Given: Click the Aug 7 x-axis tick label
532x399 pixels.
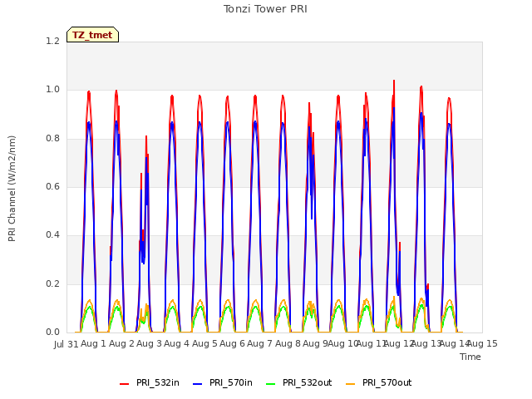Looking at the screenshot, I should click(260, 343).
